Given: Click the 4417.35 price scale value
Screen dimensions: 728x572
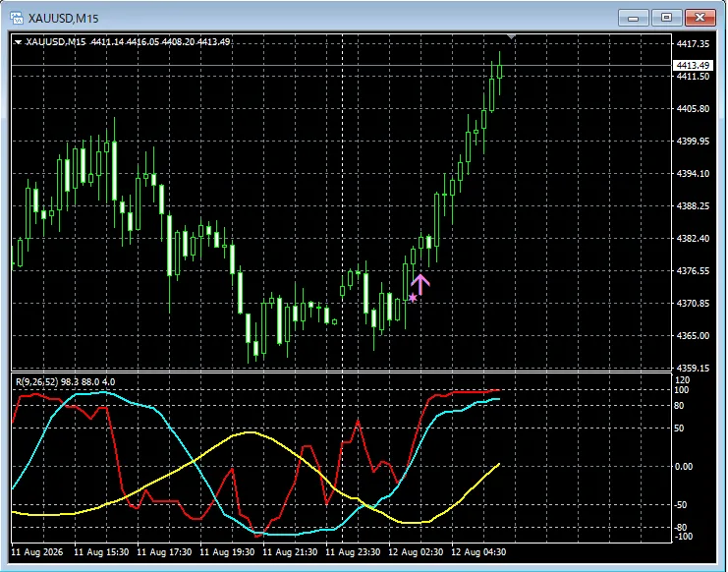Looking at the screenshot, I should coord(693,43).
